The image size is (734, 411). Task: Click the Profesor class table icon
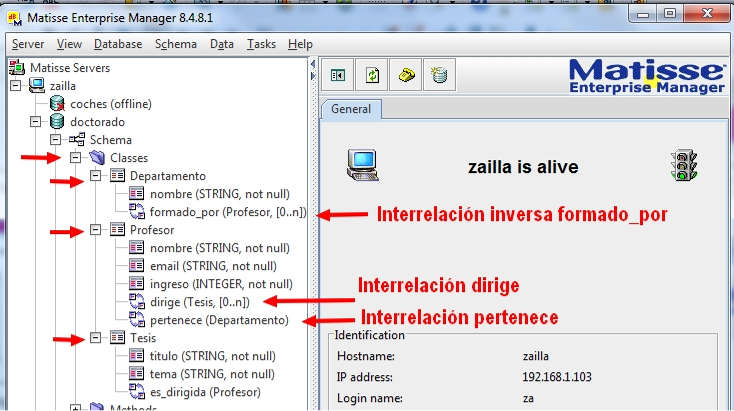point(117,230)
